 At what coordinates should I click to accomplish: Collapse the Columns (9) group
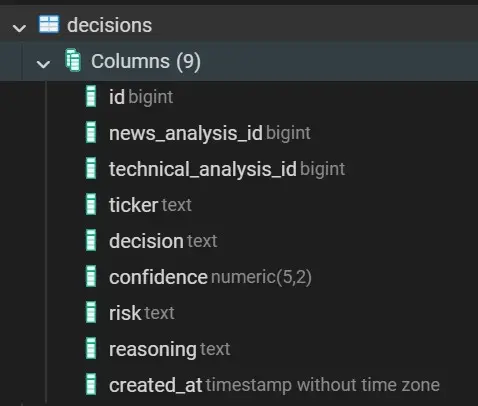43,64
